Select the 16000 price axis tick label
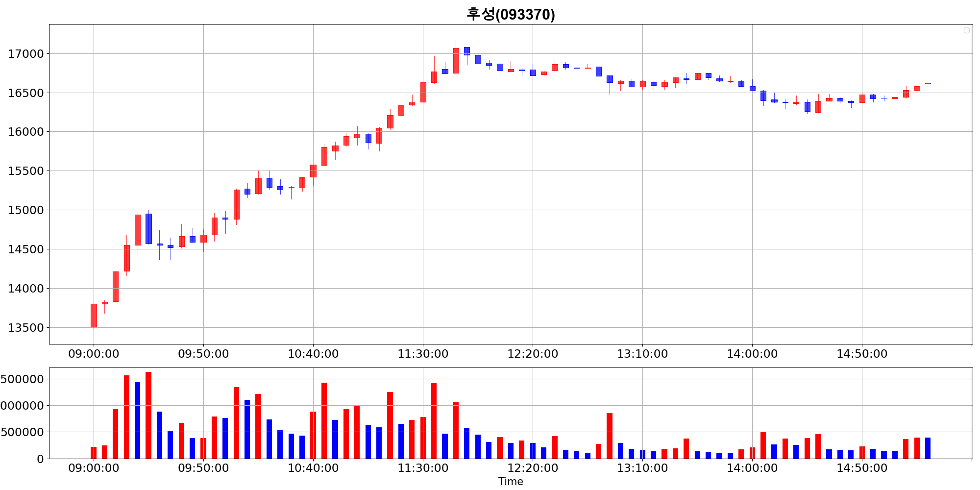The image size is (980, 490). pos(26,132)
